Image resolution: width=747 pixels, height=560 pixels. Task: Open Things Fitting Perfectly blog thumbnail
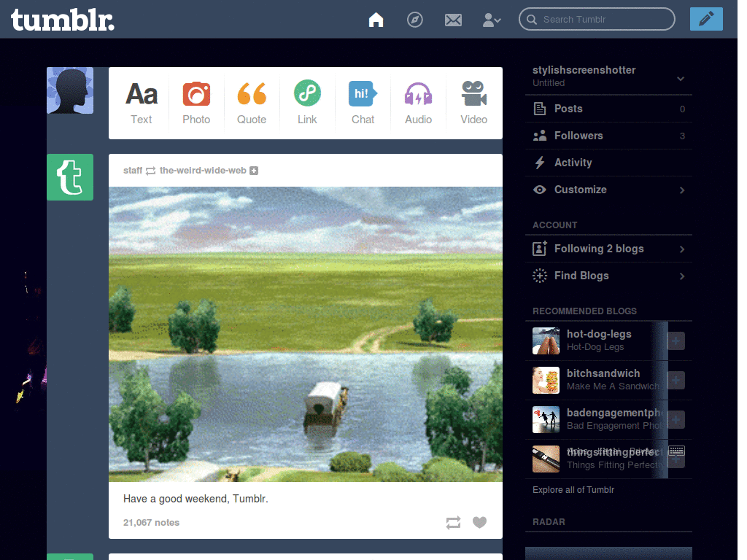[546, 459]
